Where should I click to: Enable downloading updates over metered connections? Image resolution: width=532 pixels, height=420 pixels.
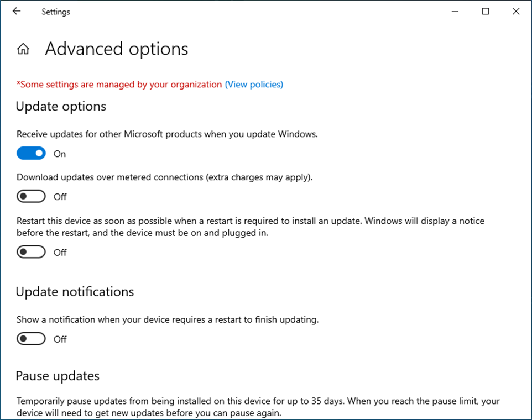(31, 196)
